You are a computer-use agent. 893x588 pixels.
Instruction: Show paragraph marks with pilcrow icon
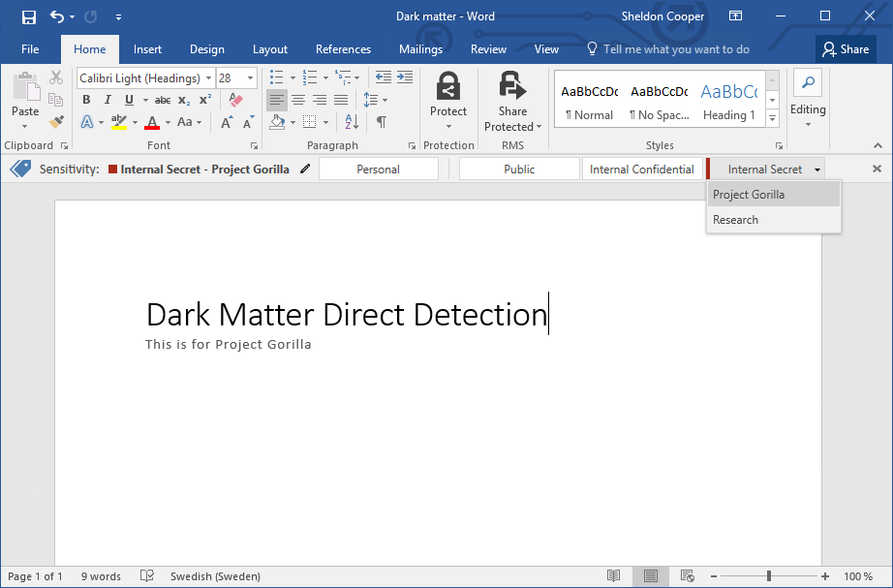382,122
